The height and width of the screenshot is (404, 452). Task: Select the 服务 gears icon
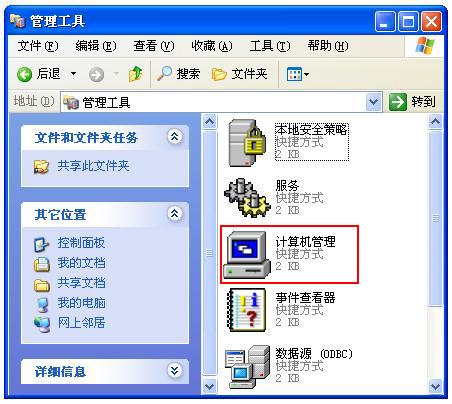(247, 198)
